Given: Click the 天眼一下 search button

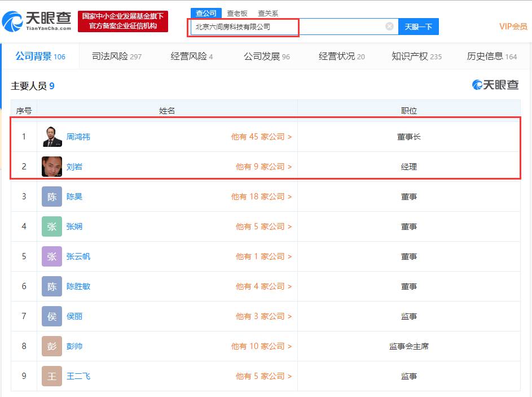Looking at the screenshot, I should coord(419,27).
